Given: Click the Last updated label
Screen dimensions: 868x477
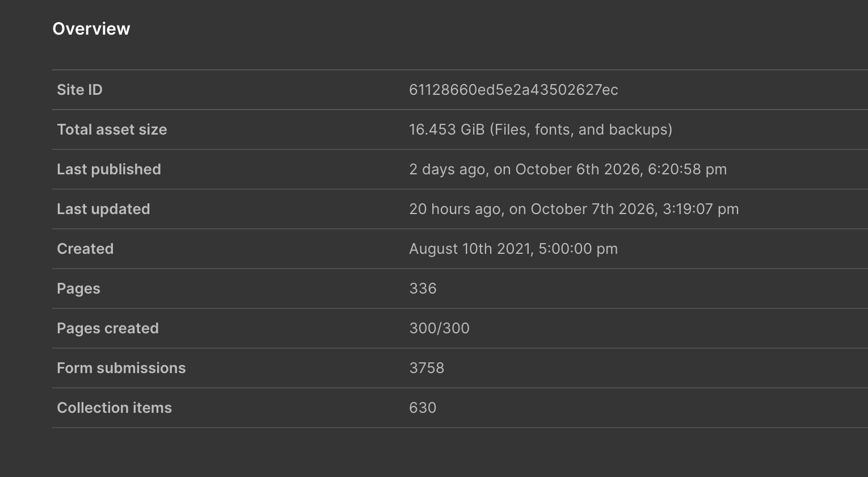Looking at the screenshot, I should point(103,209).
